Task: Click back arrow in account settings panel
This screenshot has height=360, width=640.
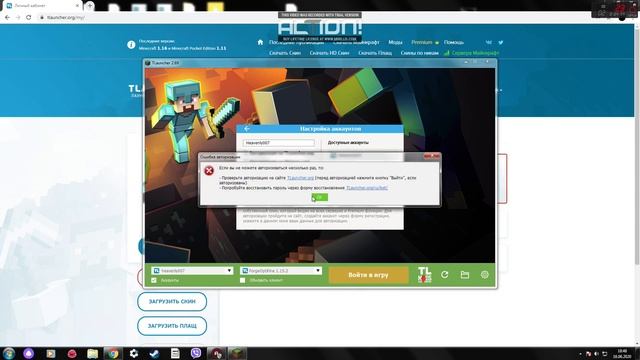Action: tap(247, 129)
